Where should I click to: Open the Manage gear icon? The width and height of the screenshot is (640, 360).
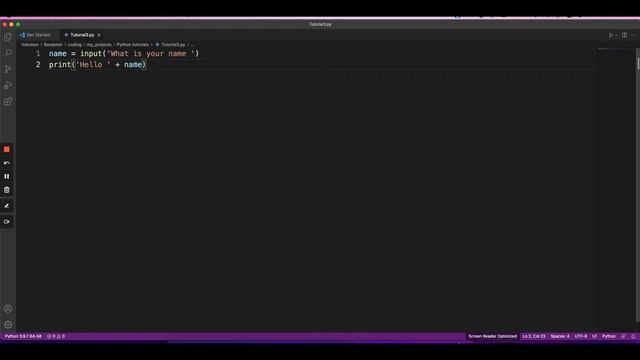(8, 325)
